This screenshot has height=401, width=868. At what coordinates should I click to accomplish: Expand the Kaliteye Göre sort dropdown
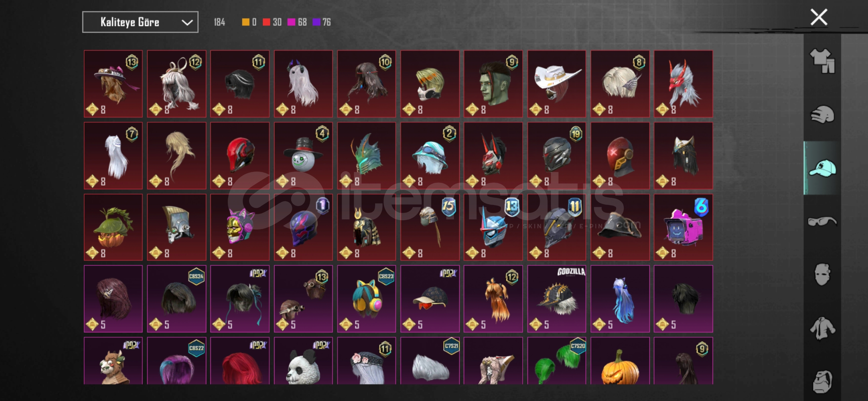point(140,22)
